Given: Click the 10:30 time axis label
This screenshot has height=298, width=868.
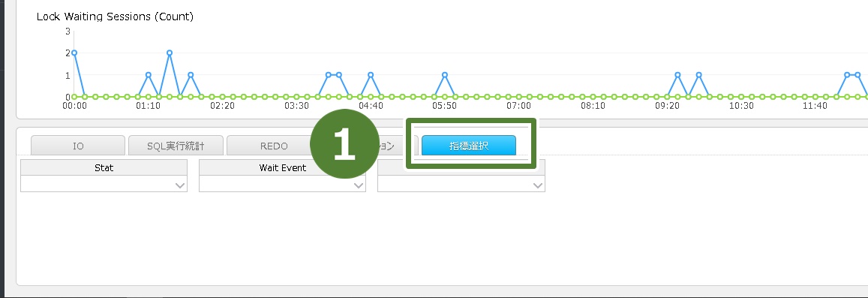Looking at the screenshot, I should click(x=741, y=105).
